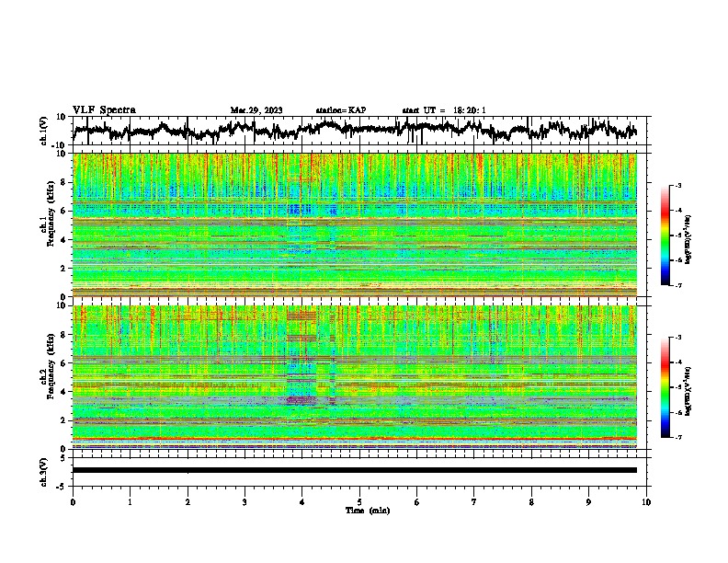This screenshot has height=563, width=728.
Task: Click the '7' tick on time axis
Action: coord(474,502)
